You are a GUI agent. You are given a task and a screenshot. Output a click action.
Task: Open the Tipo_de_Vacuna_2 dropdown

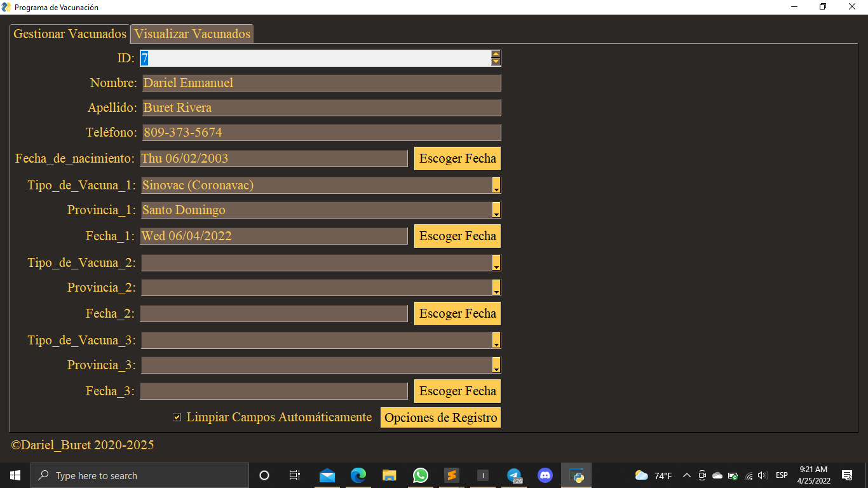496,262
